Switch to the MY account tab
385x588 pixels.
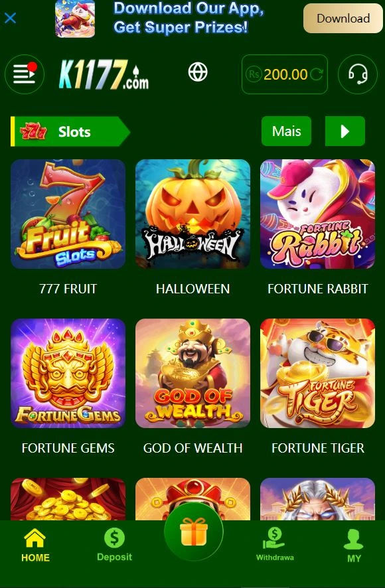[354, 546]
